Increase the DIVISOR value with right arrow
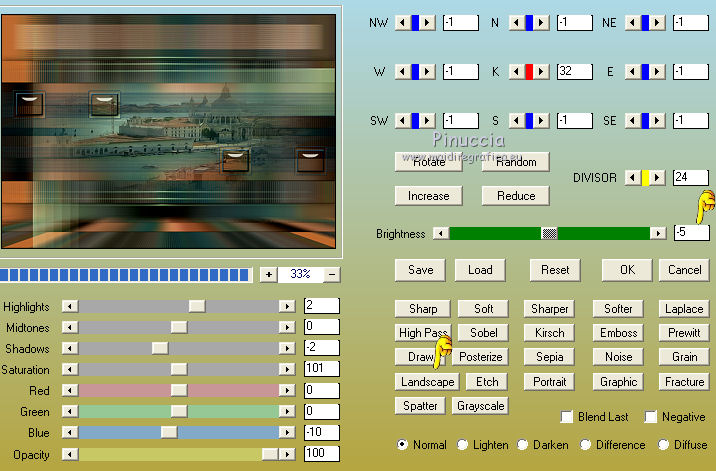 (x=658, y=177)
